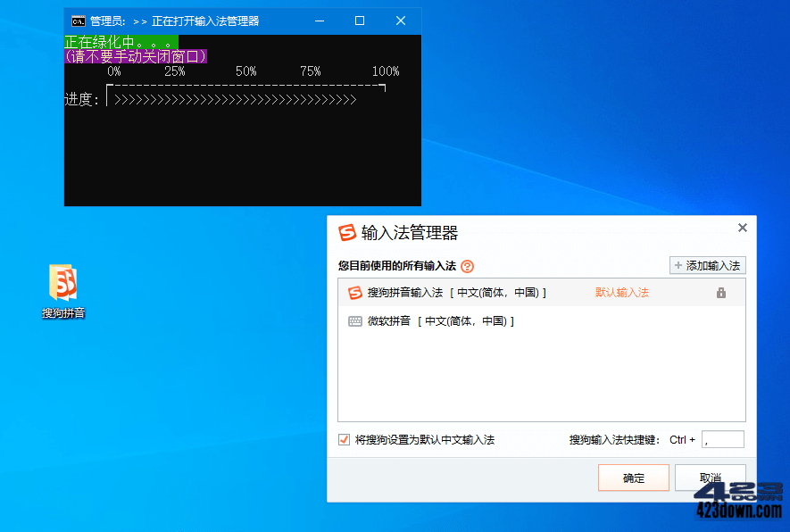This screenshot has width=790, height=532.
Task: Uncheck 将搜狗设置为默认中文输入法
Action: pyautogui.click(x=343, y=439)
